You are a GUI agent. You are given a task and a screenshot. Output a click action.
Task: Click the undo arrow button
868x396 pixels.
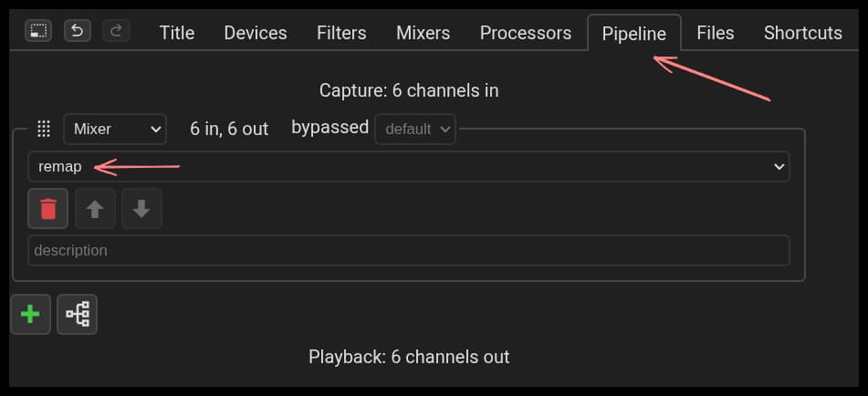[78, 31]
